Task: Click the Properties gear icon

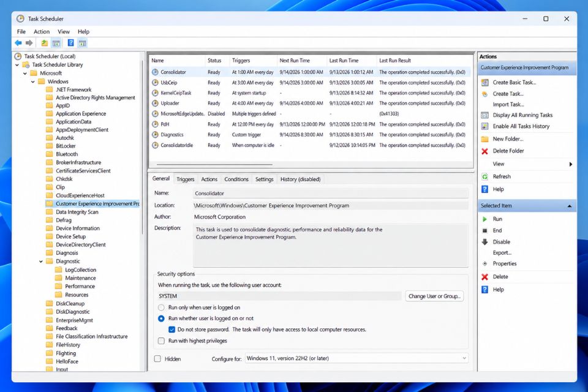Action: 484,264
